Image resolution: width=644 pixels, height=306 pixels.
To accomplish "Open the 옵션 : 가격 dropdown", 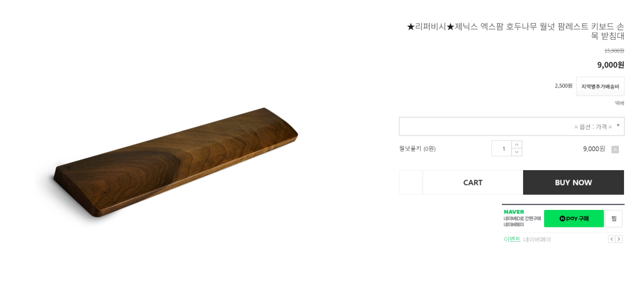I will (511, 126).
